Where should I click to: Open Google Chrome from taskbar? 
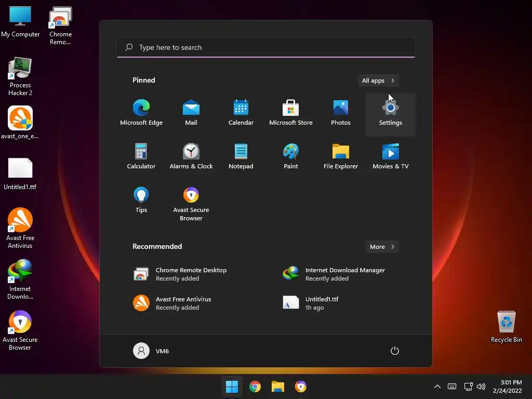click(255, 387)
